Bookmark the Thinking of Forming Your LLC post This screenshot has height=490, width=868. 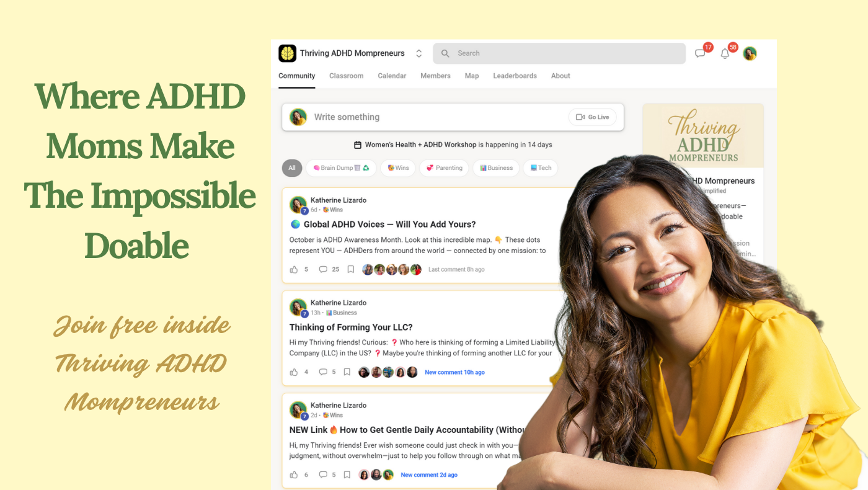[x=347, y=372]
